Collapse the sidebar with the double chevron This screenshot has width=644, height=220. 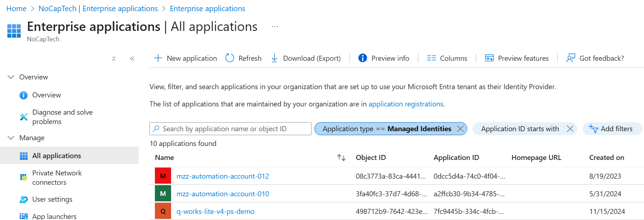tap(132, 59)
